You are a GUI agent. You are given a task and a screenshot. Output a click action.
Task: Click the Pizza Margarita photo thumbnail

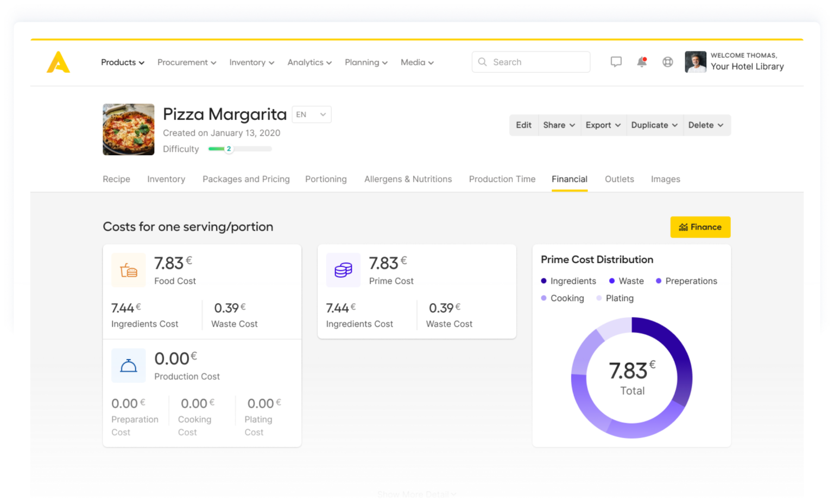(128, 129)
